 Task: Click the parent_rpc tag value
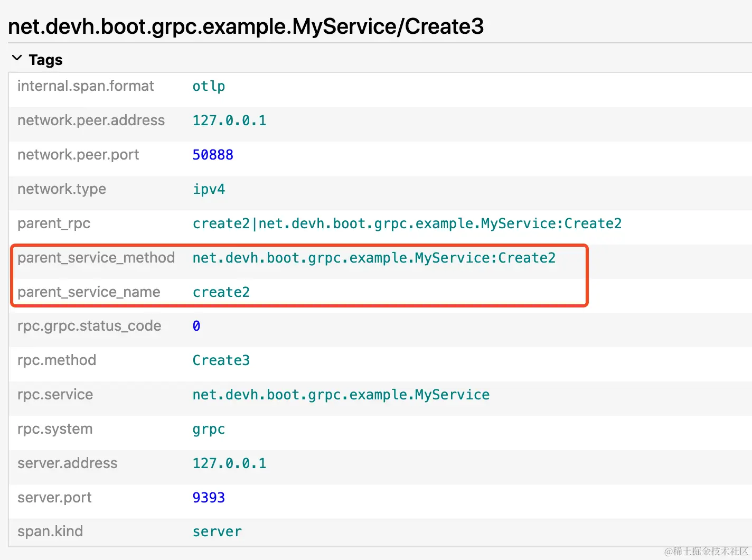pyautogui.click(x=407, y=223)
